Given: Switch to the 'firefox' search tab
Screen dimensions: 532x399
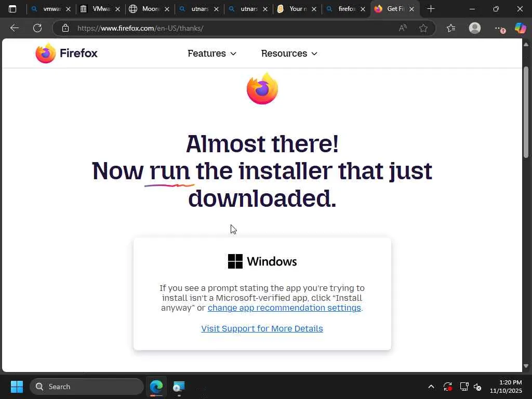Looking at the screenshot, I should click(345, 9).
